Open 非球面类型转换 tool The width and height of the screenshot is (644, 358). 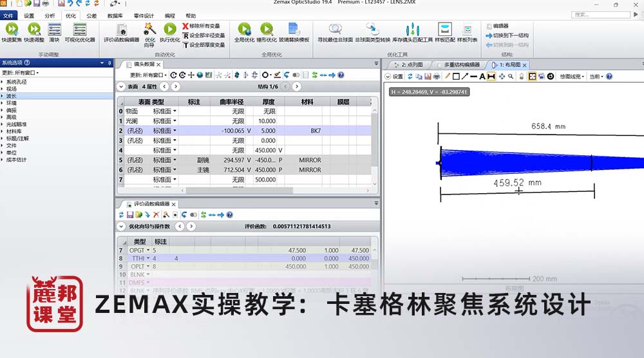click(372, 32)
